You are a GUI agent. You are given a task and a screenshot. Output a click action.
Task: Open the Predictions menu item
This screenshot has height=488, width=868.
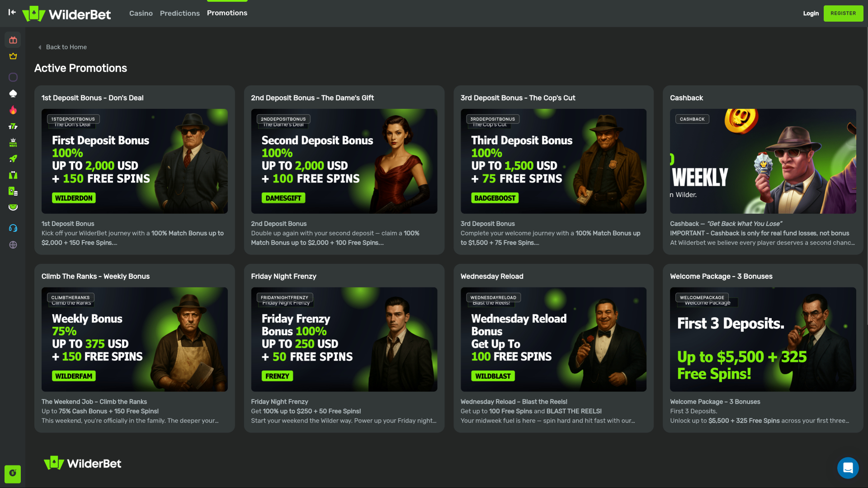click(x=180, y=14)
